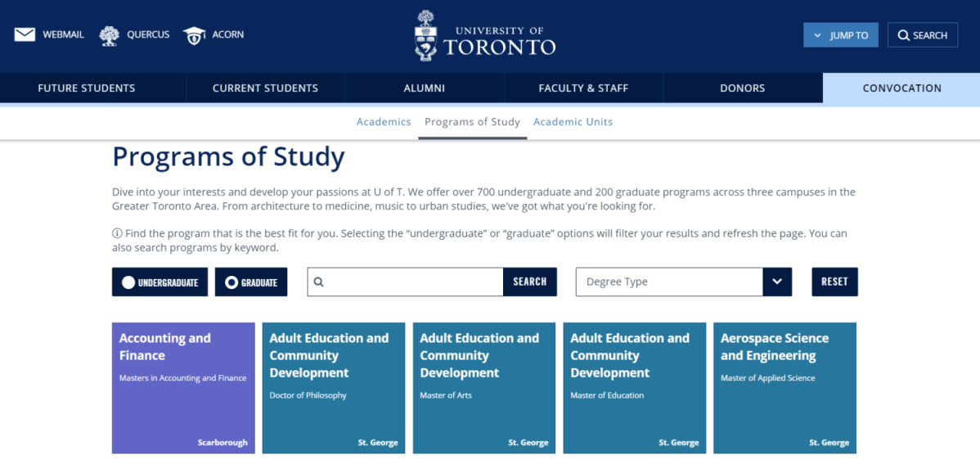The width and height of the screenshot is (980, 460).
Task: Click the 'Master of Applied Science' text
Action: point(768,378)
